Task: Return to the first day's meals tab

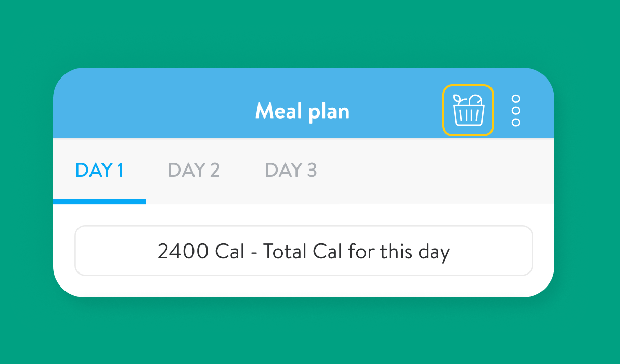Action: click(99, 170)
